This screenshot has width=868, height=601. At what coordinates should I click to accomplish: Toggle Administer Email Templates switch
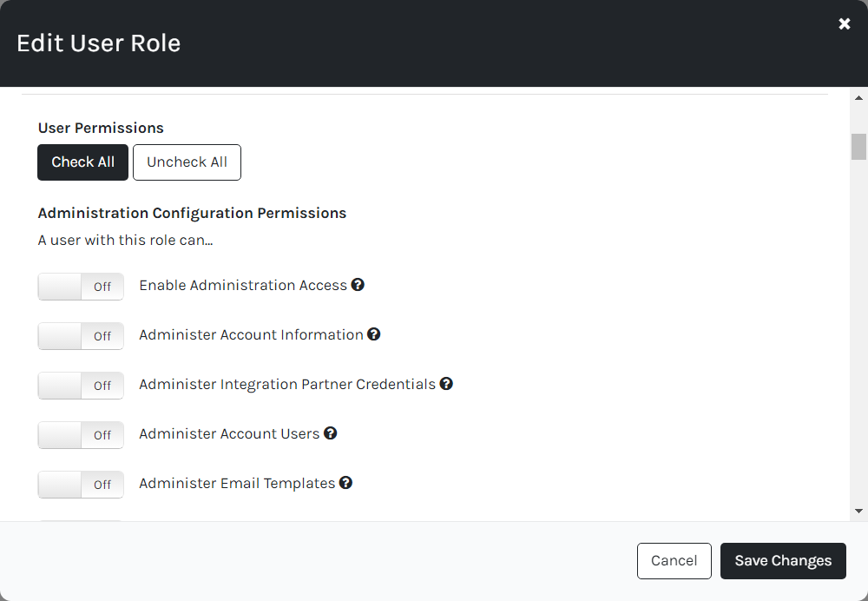pyautogui.click(x=81, y=485)
